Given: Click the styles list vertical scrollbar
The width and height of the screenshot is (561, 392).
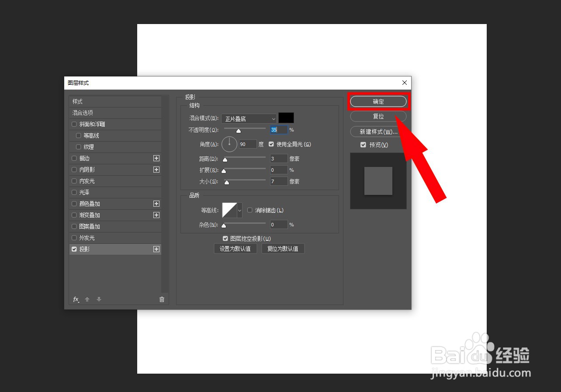Looking at the screenshot, I should [x=165, y=194].
